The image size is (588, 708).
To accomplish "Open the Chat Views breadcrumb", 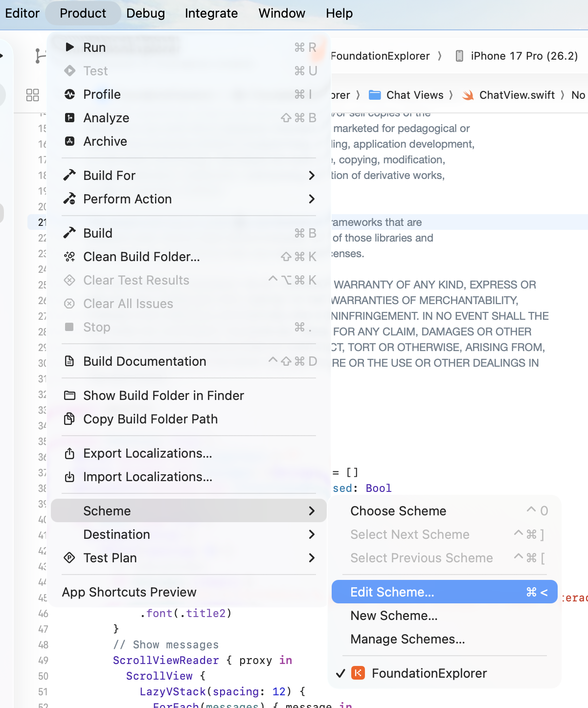I will (407, 95).
